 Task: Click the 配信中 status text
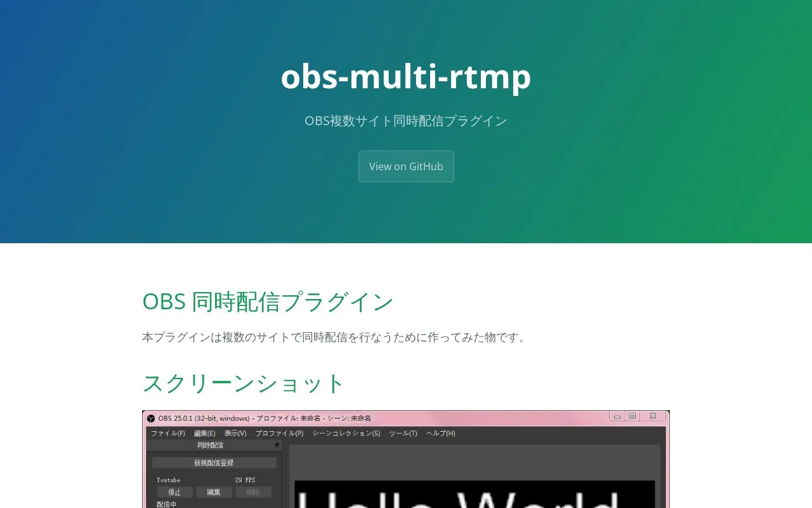tap(166, 504)
